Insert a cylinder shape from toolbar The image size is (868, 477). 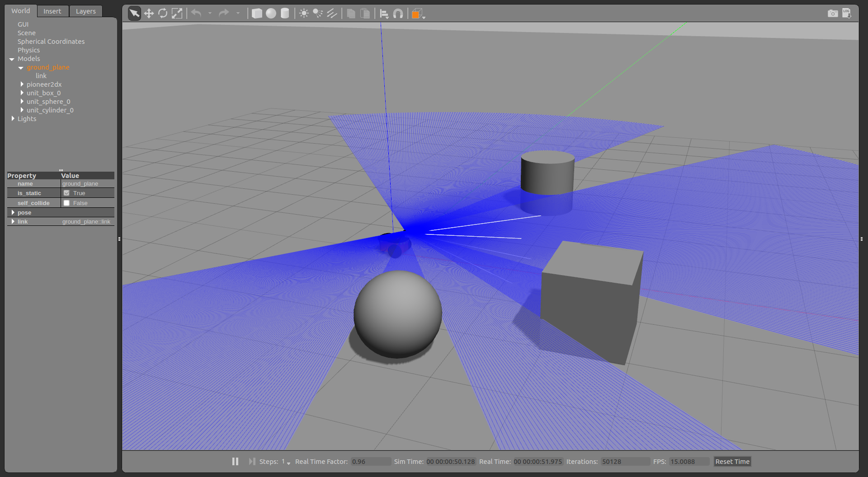[x=285, y=14]
